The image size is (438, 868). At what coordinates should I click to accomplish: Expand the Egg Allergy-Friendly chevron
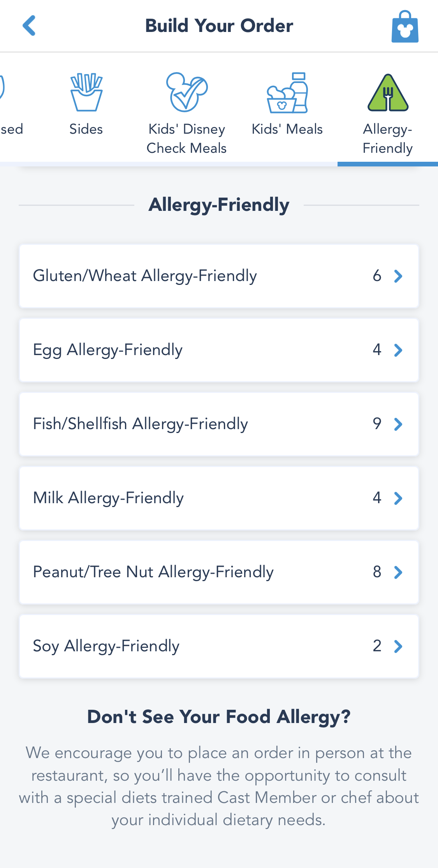pos(398,350)
